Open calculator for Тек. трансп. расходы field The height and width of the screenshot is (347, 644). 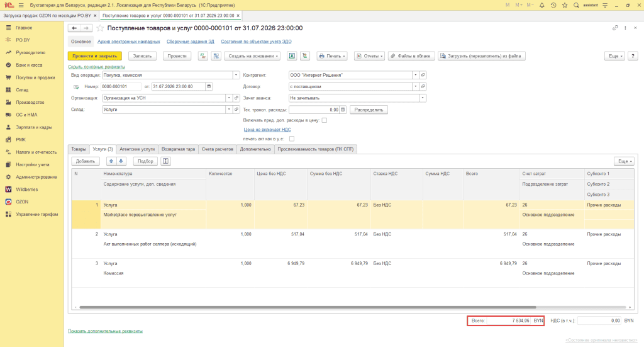coord(343,110)
